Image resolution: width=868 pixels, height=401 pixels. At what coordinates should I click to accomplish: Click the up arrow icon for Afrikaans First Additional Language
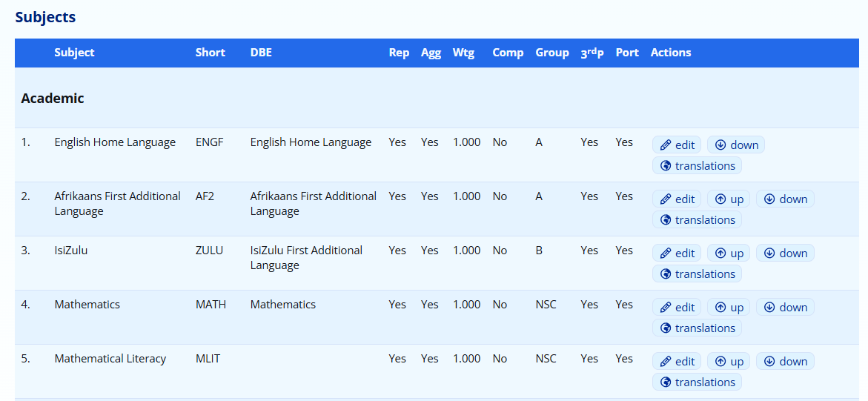(720, 199)
